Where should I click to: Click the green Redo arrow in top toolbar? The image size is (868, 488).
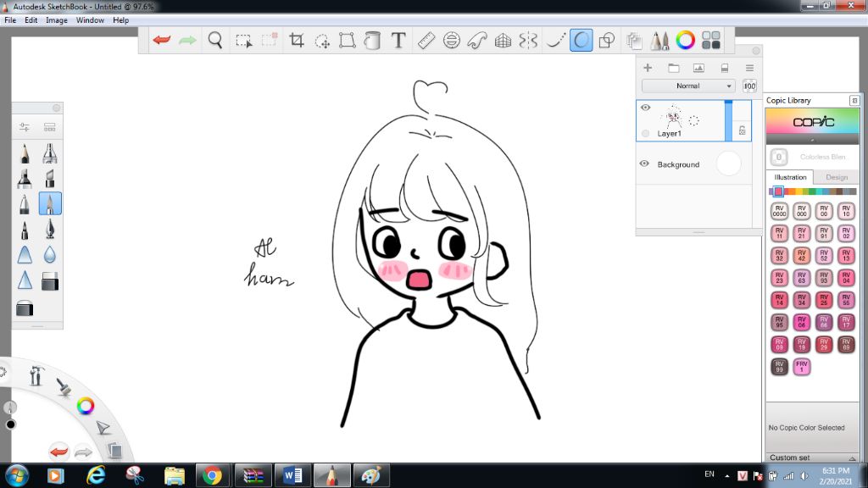point(187,40)
